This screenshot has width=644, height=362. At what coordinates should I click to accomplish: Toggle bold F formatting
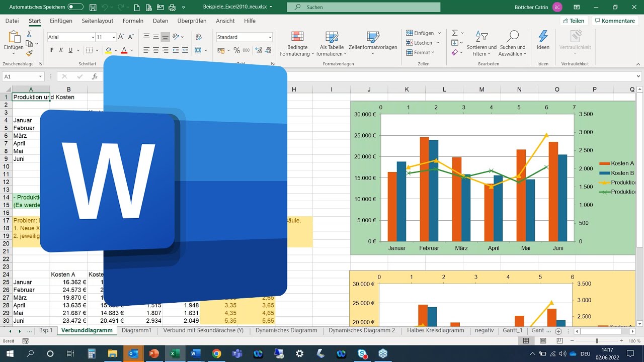[52, 50]
